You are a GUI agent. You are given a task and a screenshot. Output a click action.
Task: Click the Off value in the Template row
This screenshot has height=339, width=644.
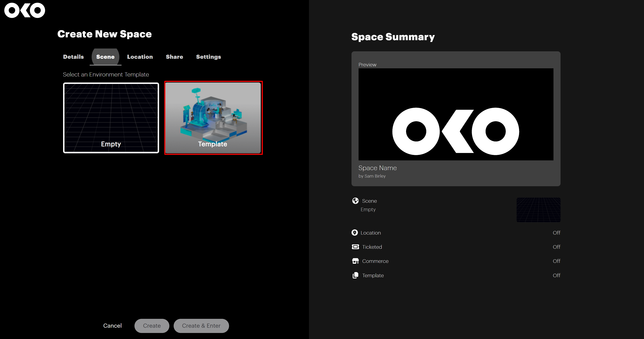(x=556, y=275)
